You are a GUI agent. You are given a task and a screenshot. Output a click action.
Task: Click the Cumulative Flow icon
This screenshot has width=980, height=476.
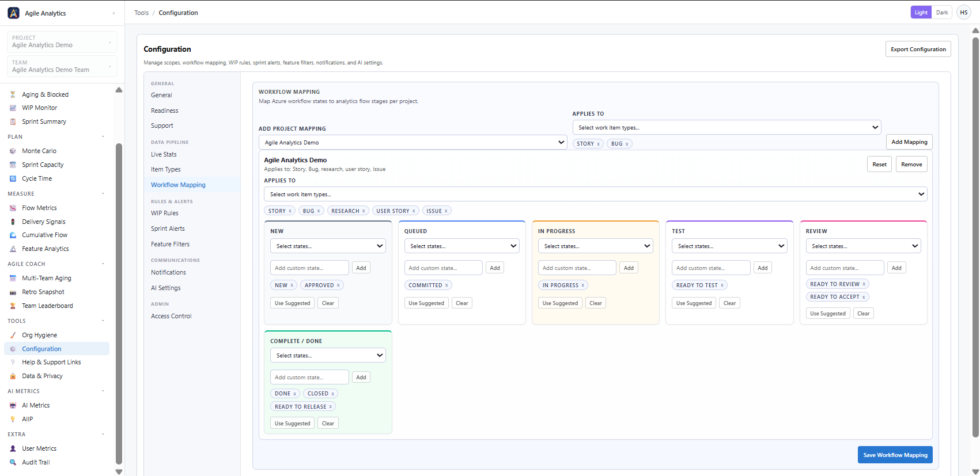click(13, 235)
